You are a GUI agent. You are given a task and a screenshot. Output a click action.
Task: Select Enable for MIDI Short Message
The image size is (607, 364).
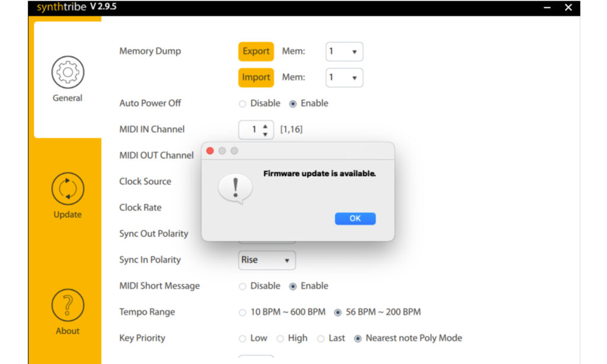[293, 286]
